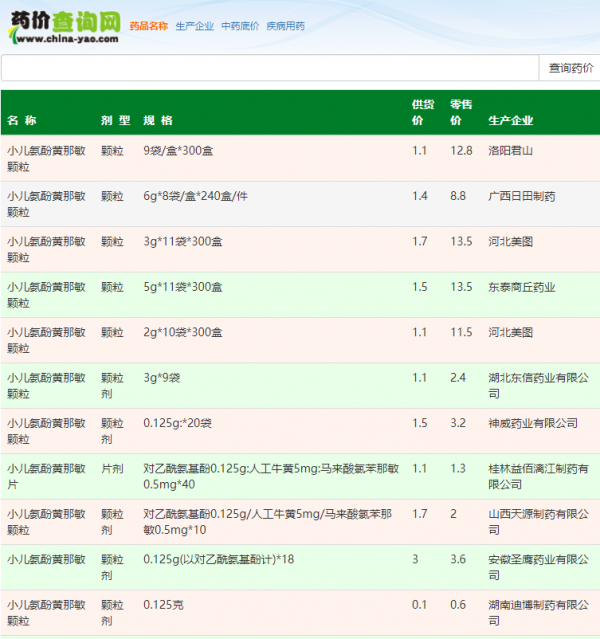
Task: Open the 神威药业有限公司 manufacturer entry
Action: tap(532, 423)
